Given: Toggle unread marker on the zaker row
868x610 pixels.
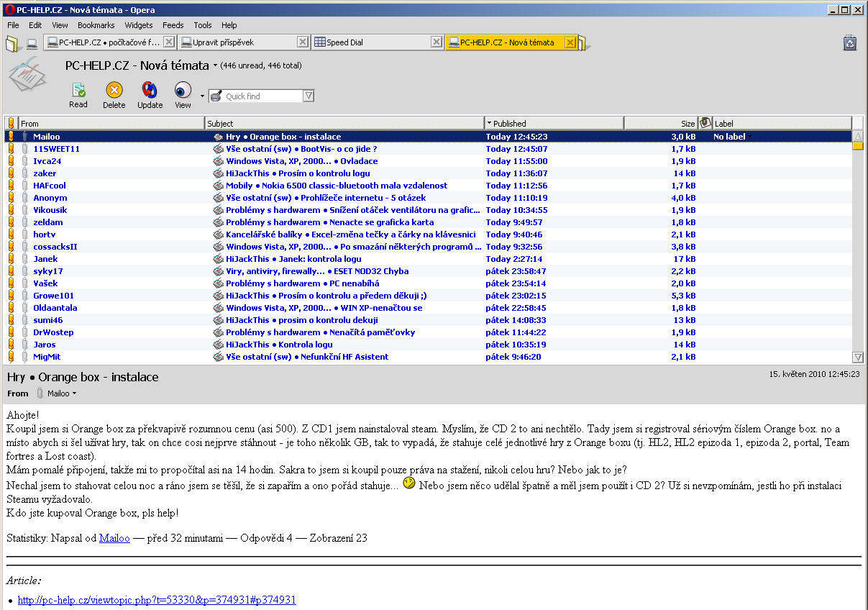Looking at the screenshot, I should (11, 173).
